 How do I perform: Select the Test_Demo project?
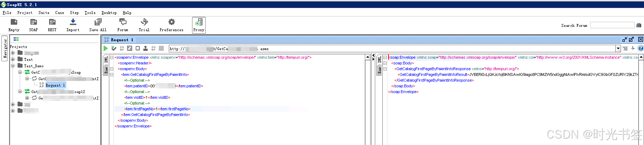point(34,66)
